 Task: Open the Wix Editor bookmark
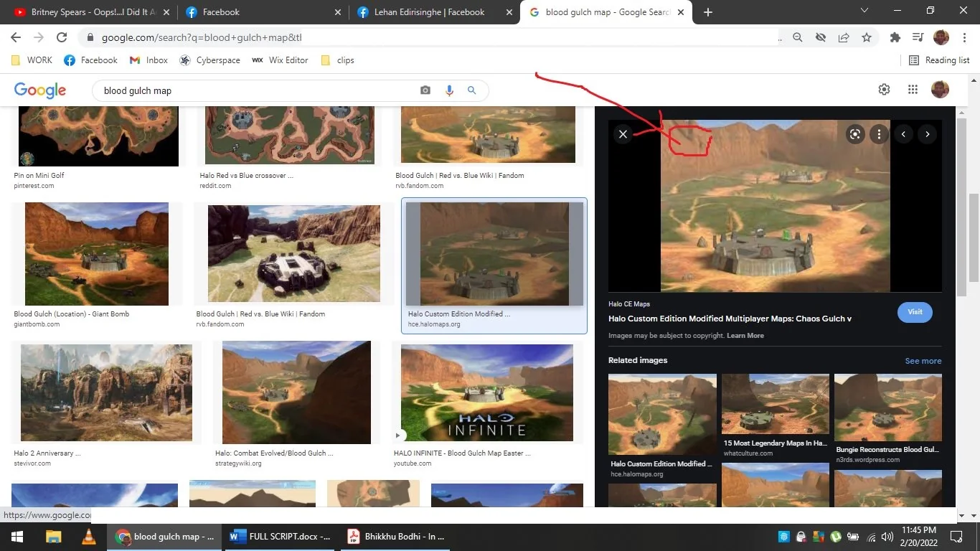coord(280,60)
